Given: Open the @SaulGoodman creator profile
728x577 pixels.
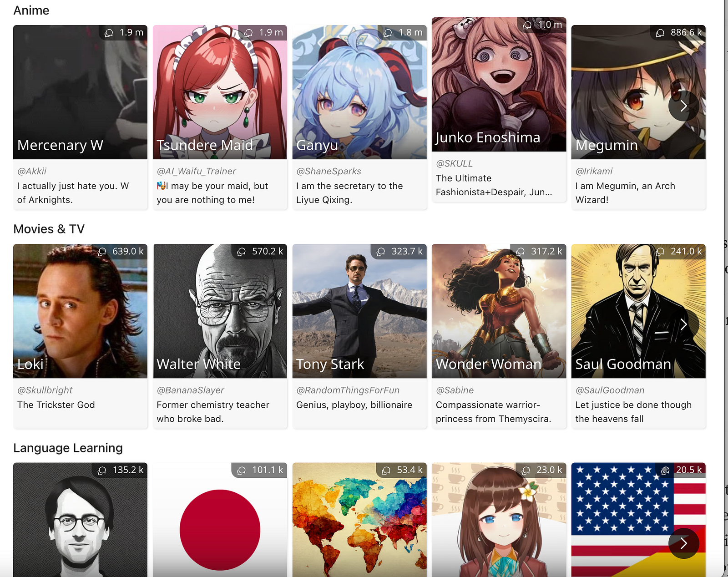Looking at the screenshot, I should click(610, 390).
